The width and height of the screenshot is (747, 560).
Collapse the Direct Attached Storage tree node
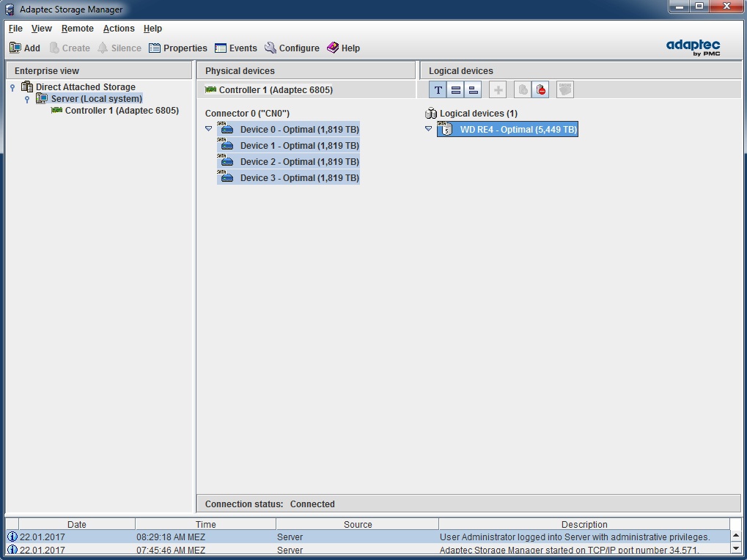[12, 87]
